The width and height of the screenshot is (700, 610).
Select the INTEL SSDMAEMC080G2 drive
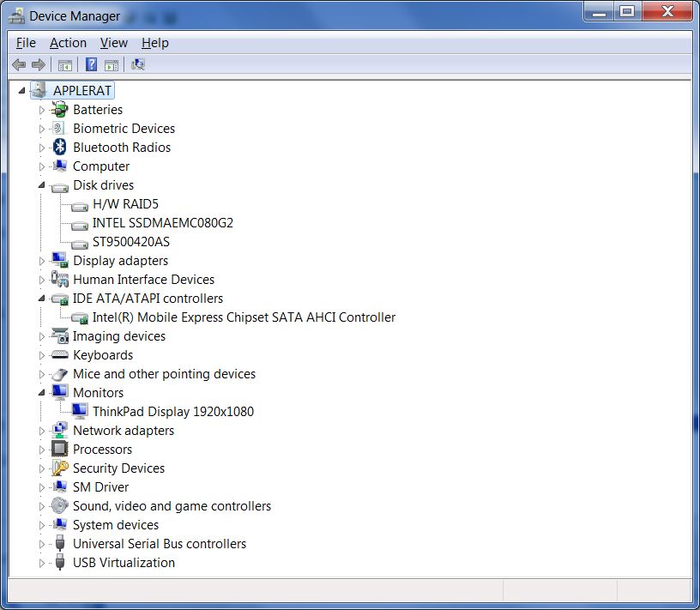pyautogui.click(x=163, y=223)
